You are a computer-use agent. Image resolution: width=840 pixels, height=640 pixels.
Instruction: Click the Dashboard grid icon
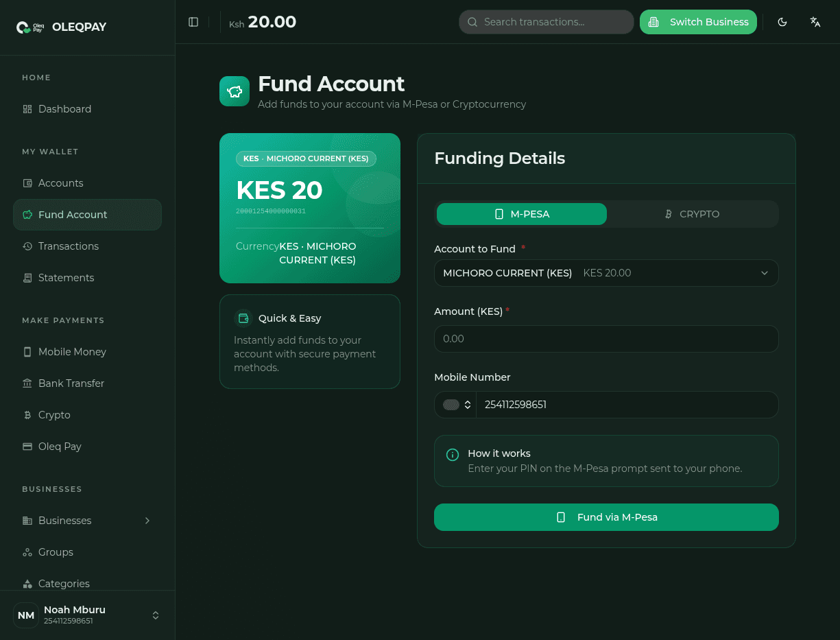tap(27, 109)
